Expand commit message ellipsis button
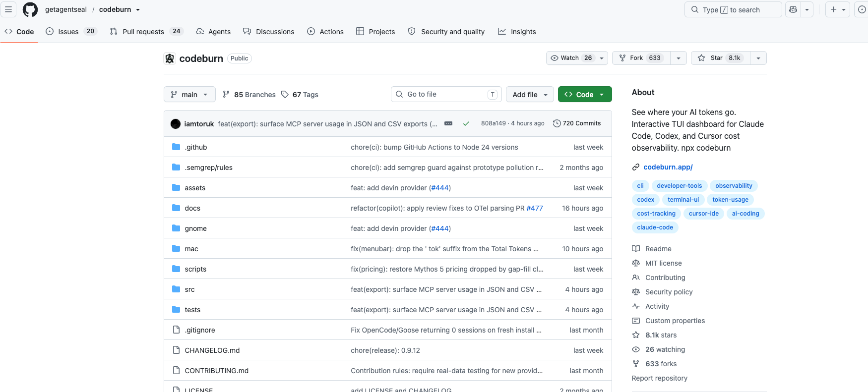868x392 pixels. [448, 123]
